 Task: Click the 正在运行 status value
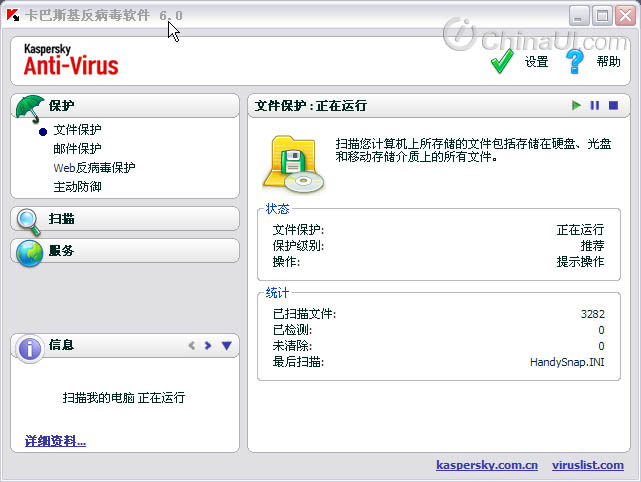tap(580, 230)
